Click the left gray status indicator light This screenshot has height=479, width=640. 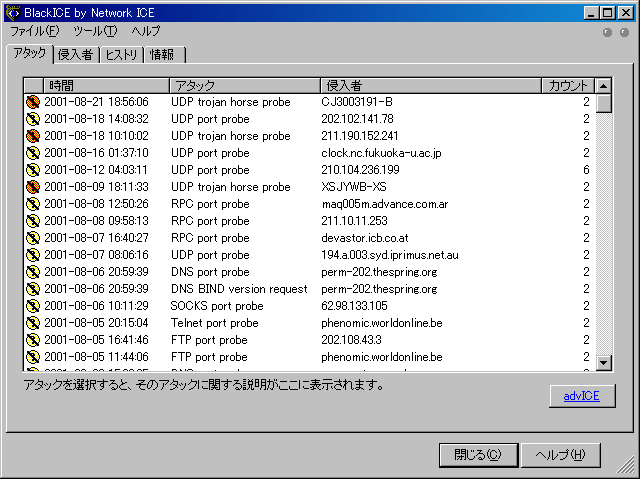[607, 32]
